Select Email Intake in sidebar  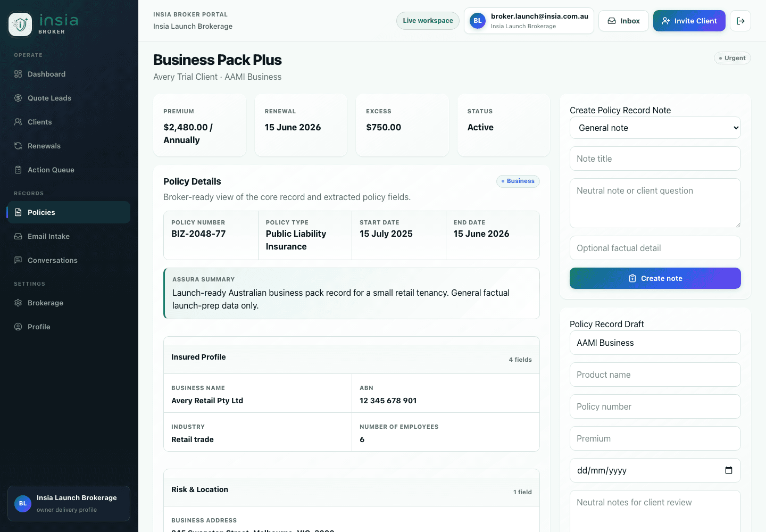(69, 236)
